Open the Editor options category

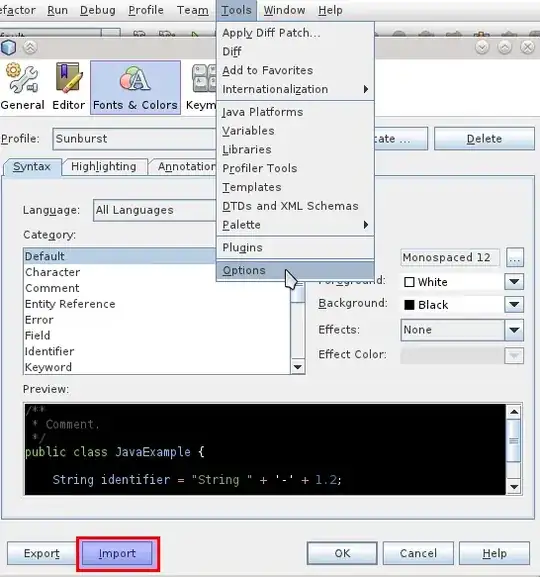coord(69,88)
